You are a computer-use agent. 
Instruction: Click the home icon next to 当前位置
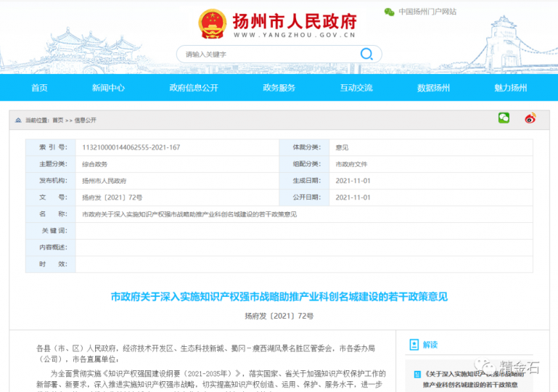[18, 121]
